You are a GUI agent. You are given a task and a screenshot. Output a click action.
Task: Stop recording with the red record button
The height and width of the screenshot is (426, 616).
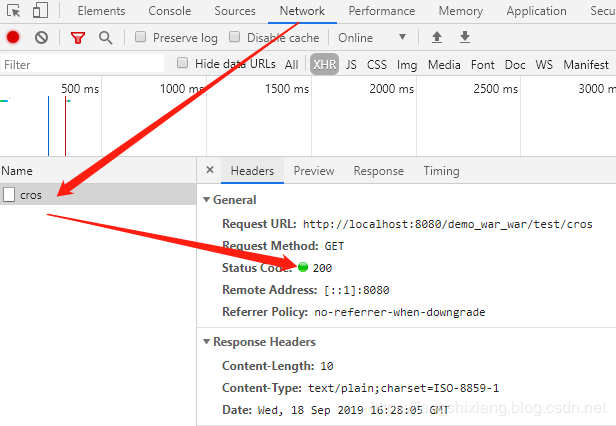coord(13,37)
